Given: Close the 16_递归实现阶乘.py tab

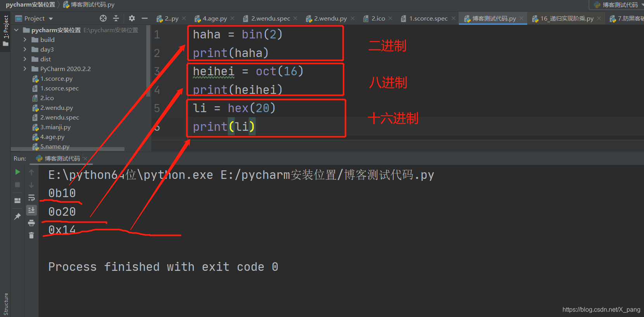Looking at the screenshot, I should pos(599,18).
